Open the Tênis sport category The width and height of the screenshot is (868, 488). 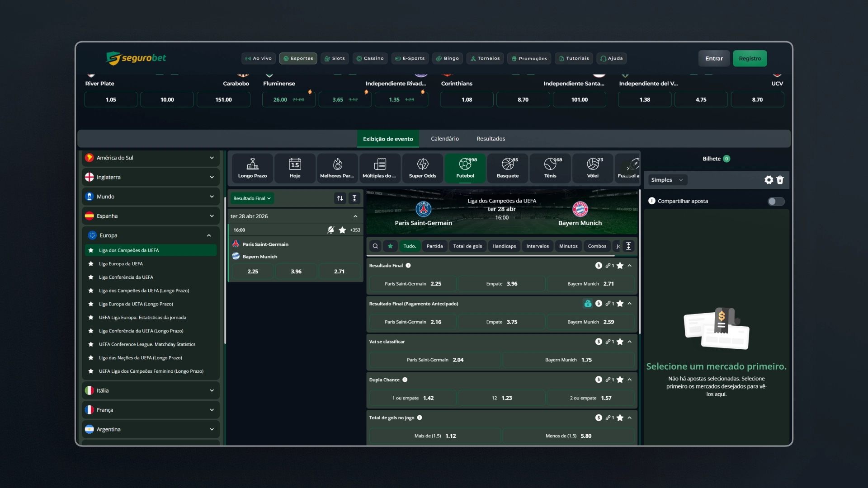[x=550, y=168]
